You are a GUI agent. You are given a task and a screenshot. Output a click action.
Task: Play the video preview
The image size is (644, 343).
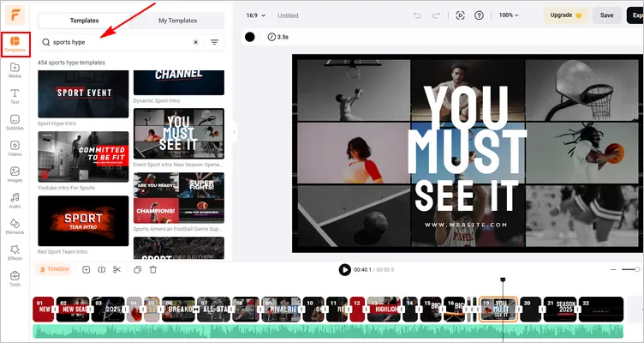pos(344,270)
